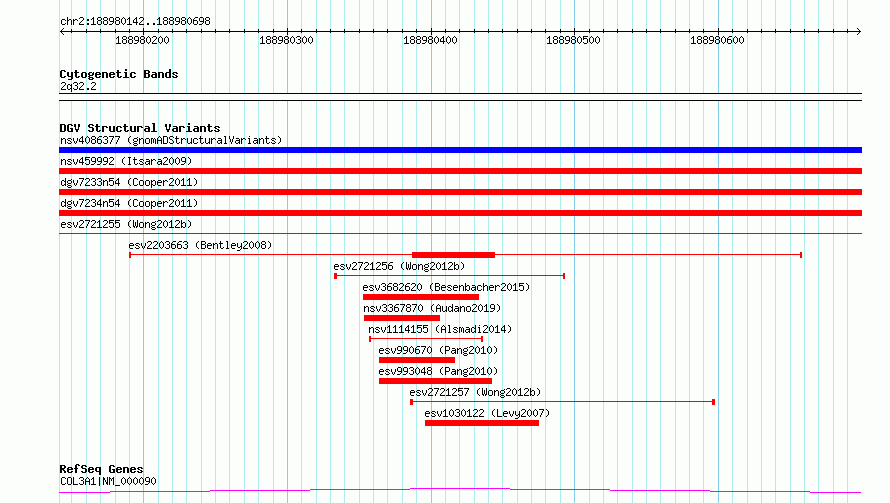Viewport: 890px width, 503px height.
Task: Open esv3682620 (Besenbacher2015) label
Action: [446, 287]
